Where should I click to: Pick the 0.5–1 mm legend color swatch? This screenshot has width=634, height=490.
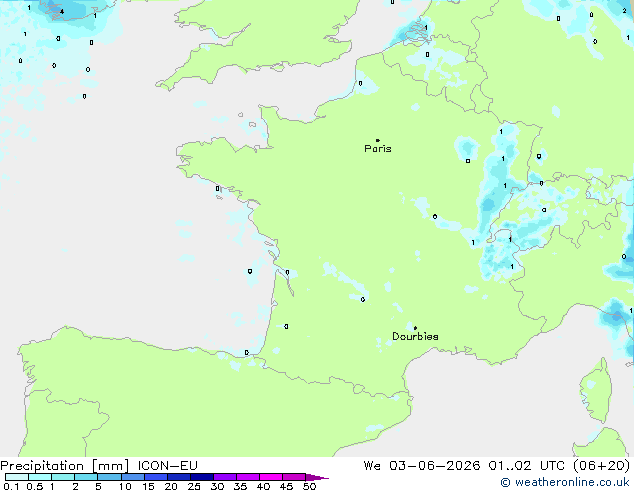coord(40,477)
